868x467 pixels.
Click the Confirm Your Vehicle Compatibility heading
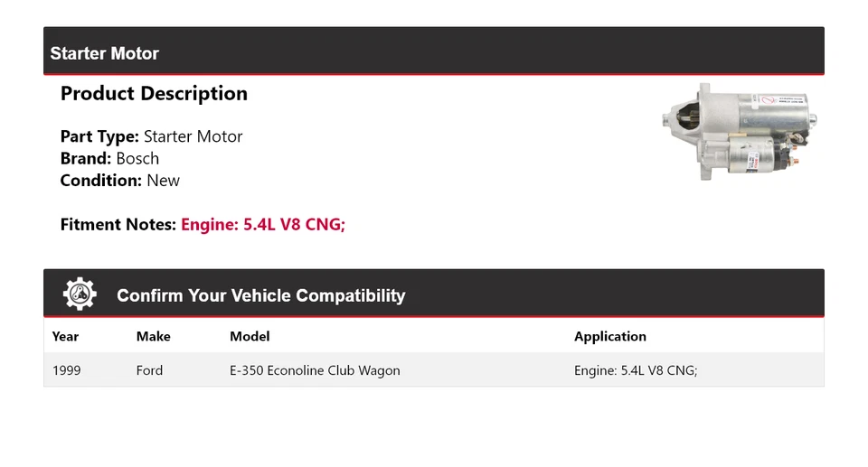pos(260,295)
